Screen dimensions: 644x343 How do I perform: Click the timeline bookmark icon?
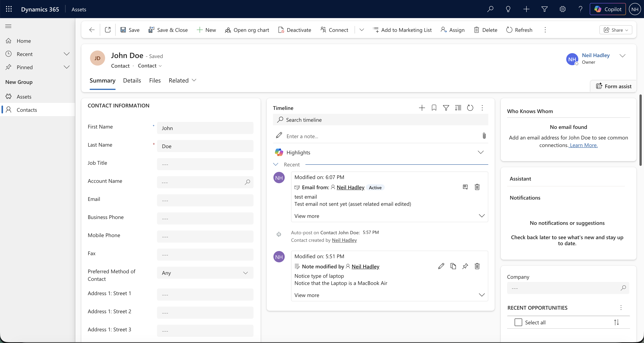[434, 108]
